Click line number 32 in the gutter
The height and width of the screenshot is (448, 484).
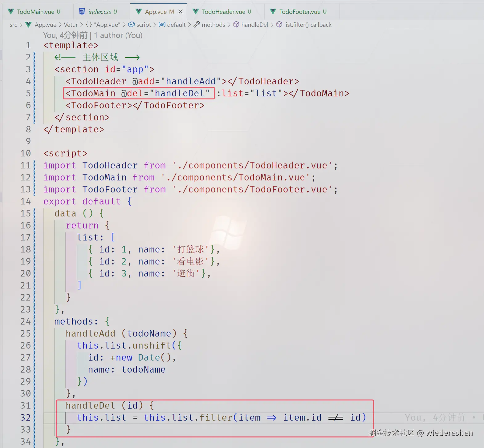[26, 418]
